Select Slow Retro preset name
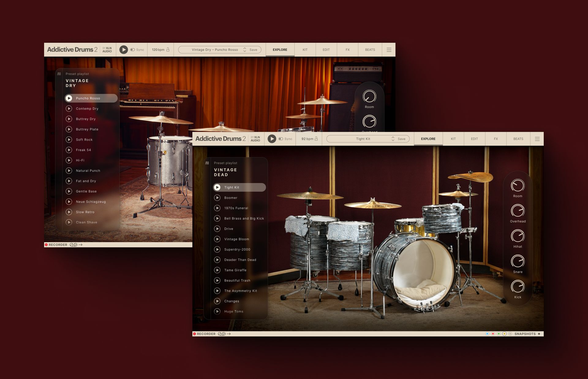The height and width of the screenshot is (379, 588). pyautogui.click(x=85, y=212)
